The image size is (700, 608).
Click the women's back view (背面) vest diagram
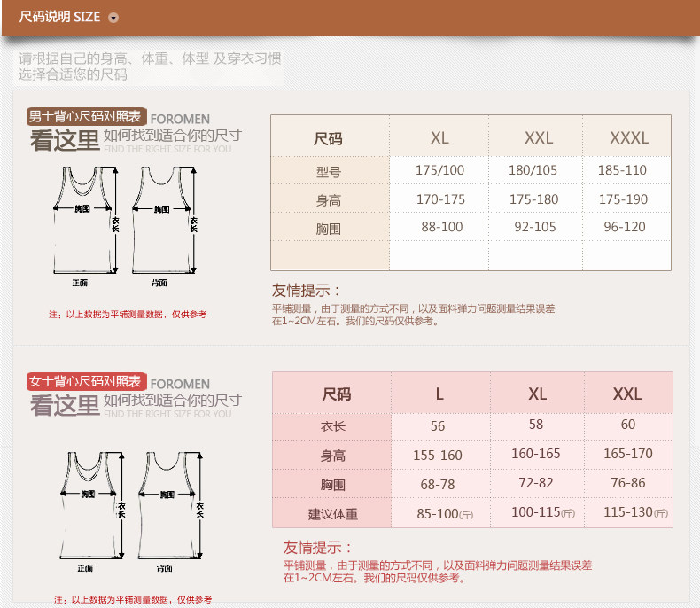tap(170, 505)
